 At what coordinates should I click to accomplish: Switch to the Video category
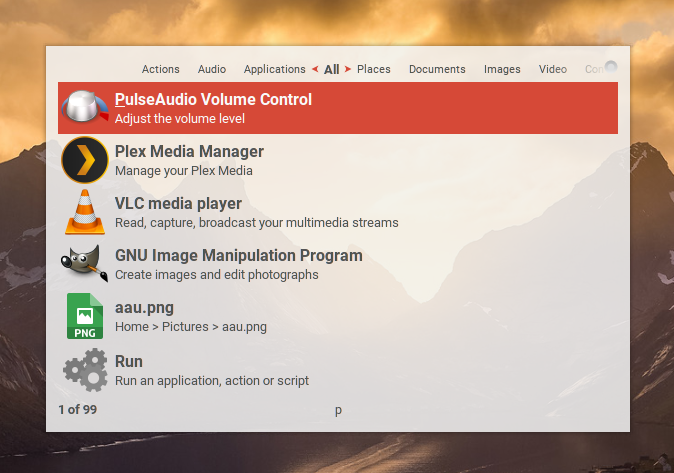(553, 69)
